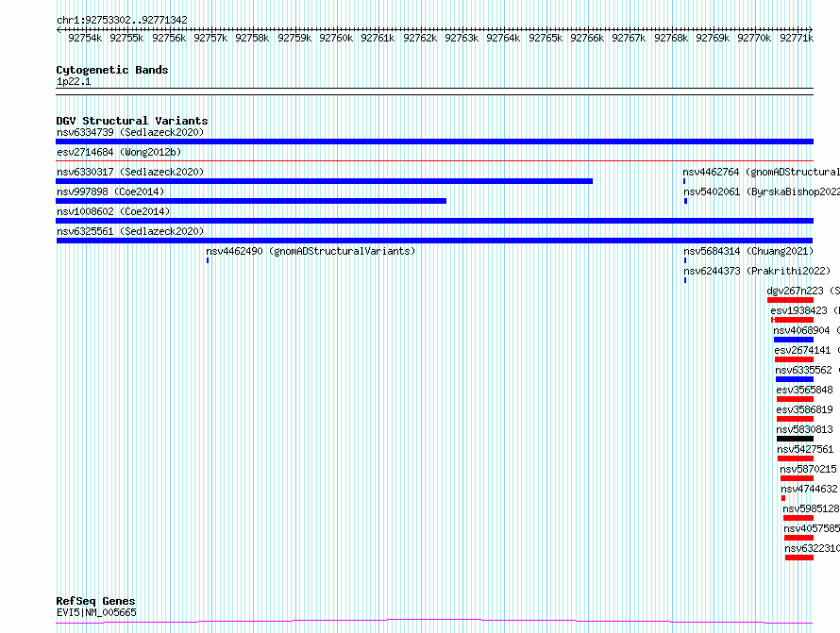Select the nsv4057585 red variant bar
This screenshot has width=840, height=633.
pos(798,538)
